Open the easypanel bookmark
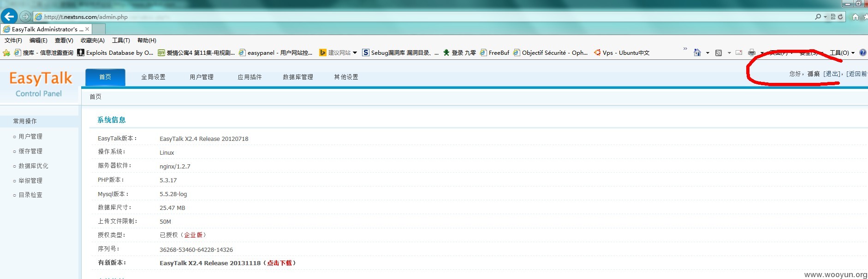The width and height of the screenshot is (868, 279). coord(276,53)
